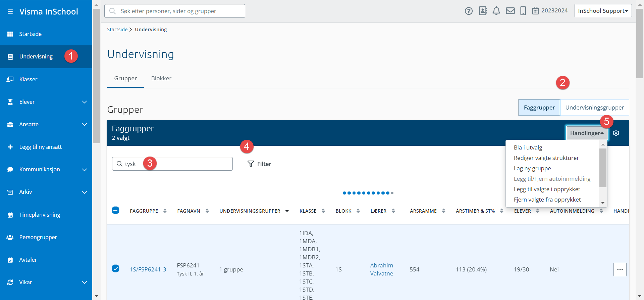Click the sidebar vertical scrollbar
The width and height of the screenshot is (644, 300).
click(x=96, y=76)
